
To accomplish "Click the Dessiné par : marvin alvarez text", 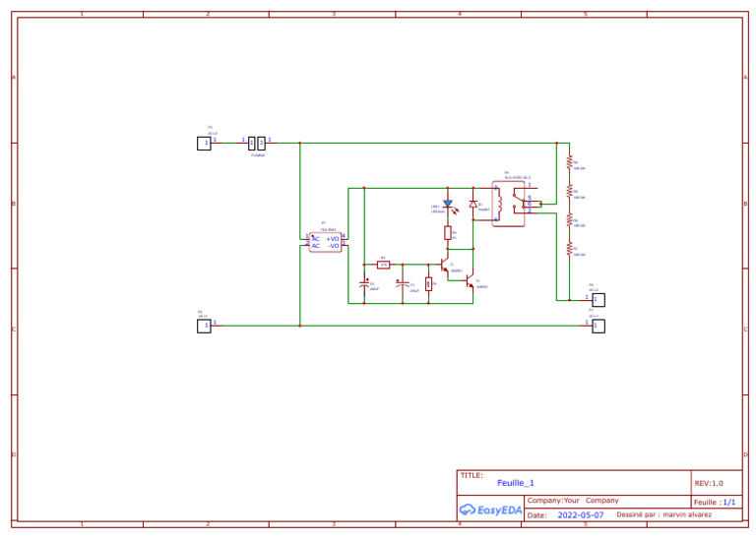I will click(x=663, y=514).
